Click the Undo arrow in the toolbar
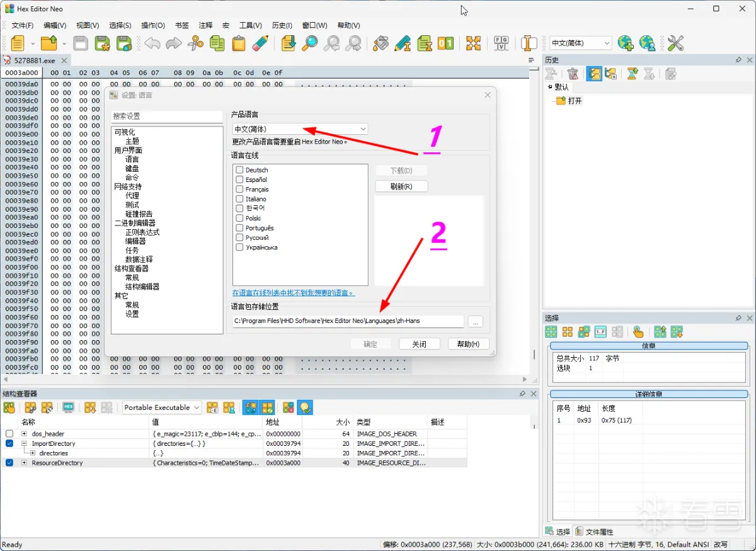The image size is (756, 551). tap(152, 43)
